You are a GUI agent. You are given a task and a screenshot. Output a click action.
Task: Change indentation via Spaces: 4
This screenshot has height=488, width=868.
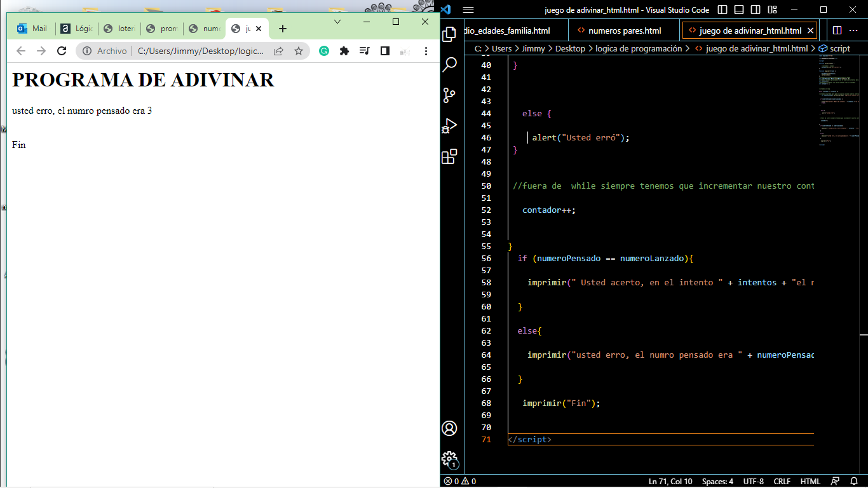tap(717, 482)
